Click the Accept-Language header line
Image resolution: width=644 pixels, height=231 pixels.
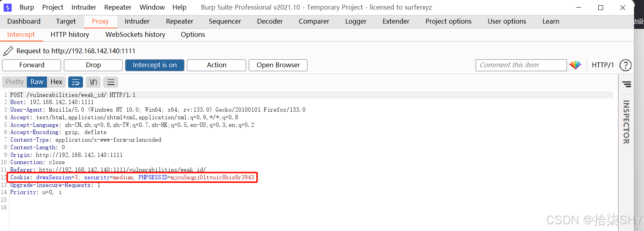(x=132, y=125)
